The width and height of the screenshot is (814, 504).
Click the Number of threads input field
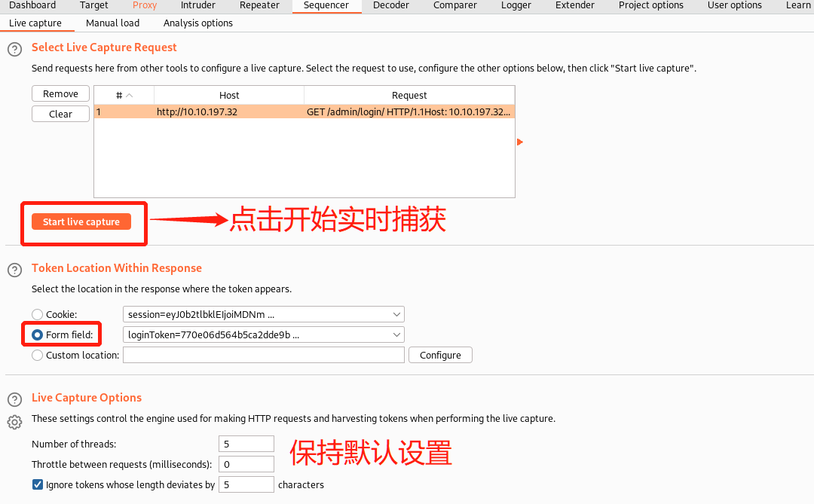(x=246, y=444)
